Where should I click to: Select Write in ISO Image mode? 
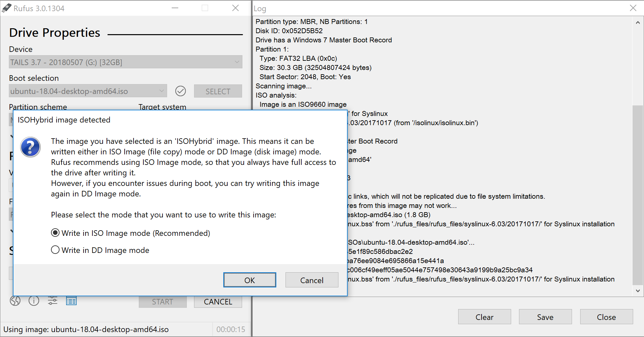[x=56, y=233]
